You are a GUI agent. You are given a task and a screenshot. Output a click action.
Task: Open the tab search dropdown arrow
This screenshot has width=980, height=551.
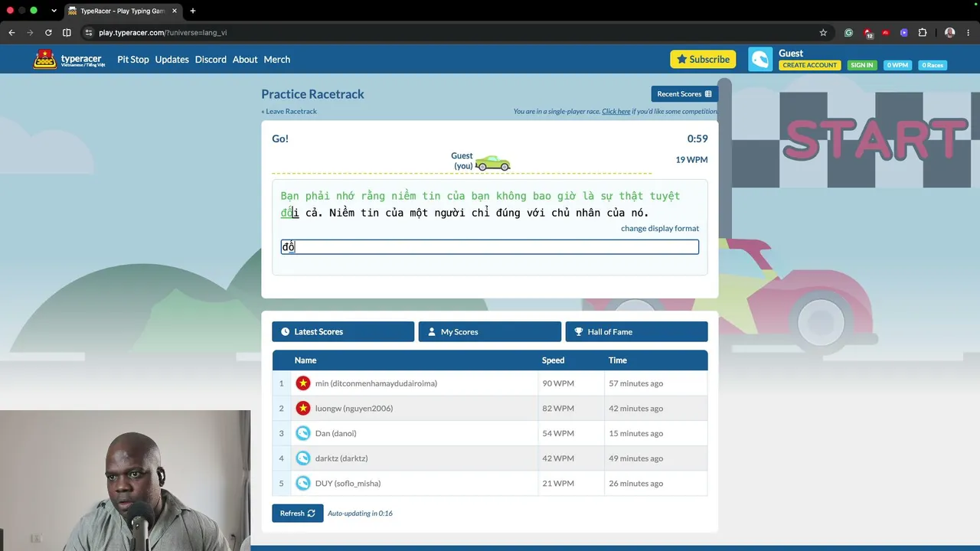54,11
